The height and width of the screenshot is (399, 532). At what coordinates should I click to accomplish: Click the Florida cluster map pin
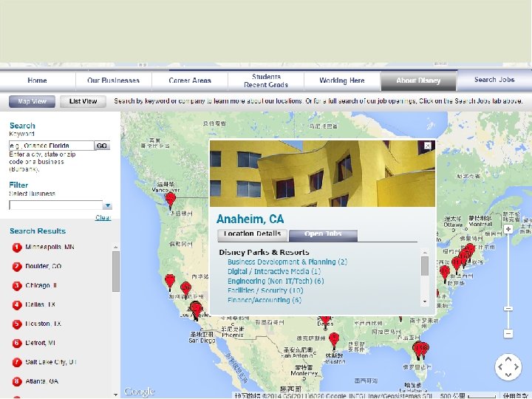pyautogui.click(x=420, y=350)
